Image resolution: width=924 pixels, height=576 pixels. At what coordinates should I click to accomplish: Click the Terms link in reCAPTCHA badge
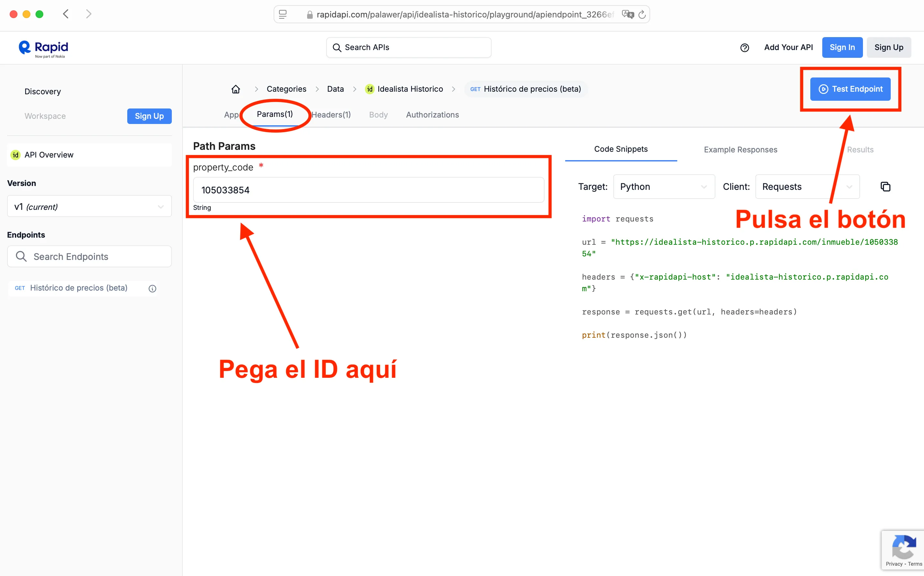[915, 564]
